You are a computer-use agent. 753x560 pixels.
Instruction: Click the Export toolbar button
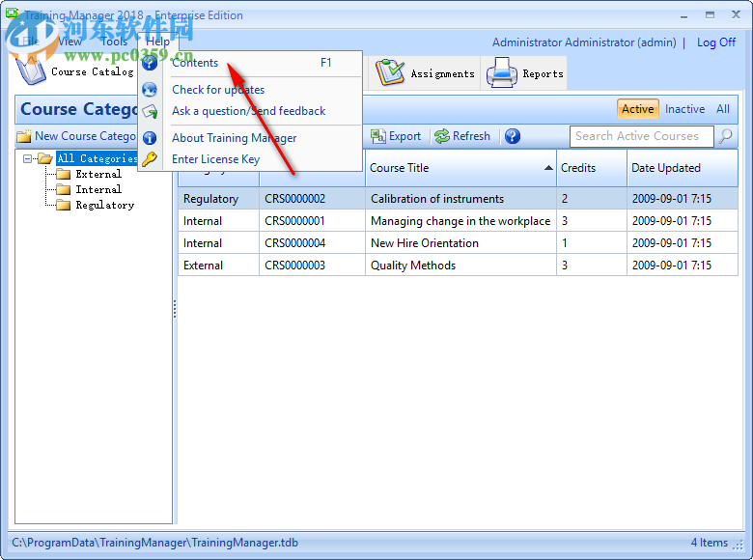[x=396, y=136]
